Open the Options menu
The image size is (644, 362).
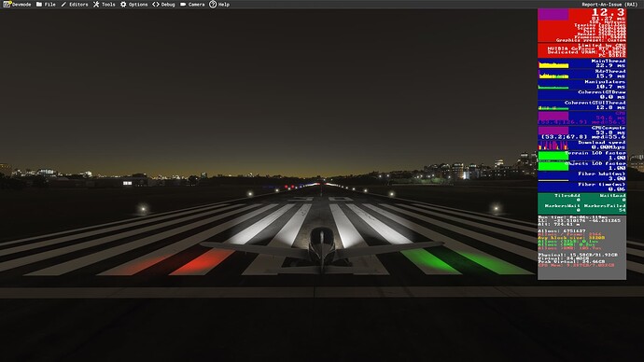click(x=133, y=5)
